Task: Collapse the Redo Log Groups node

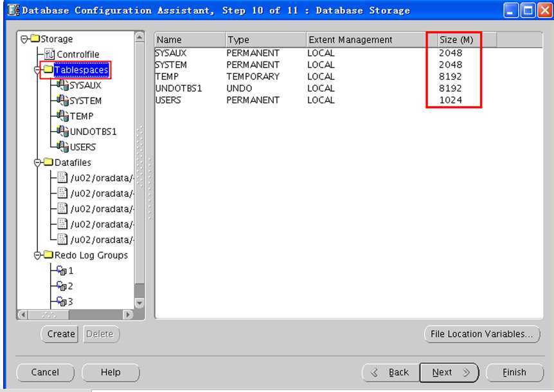Action: 37,256
